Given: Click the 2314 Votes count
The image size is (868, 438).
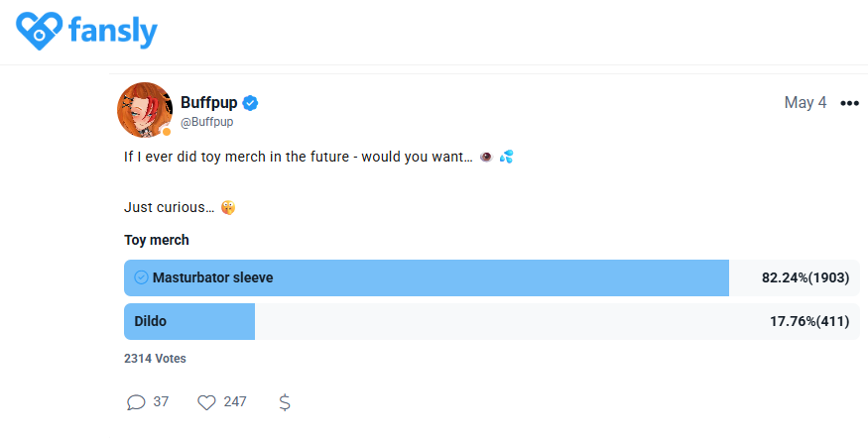Looking at the screenshot, I should pos(155,359).
